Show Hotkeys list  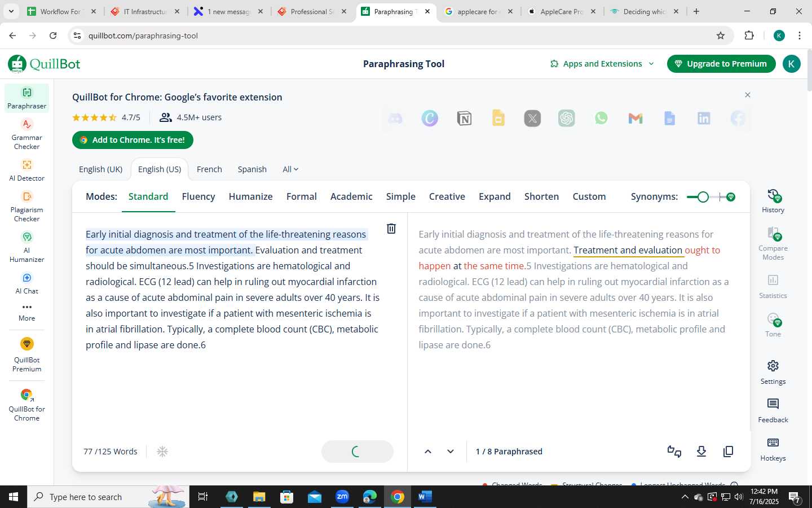773,449
